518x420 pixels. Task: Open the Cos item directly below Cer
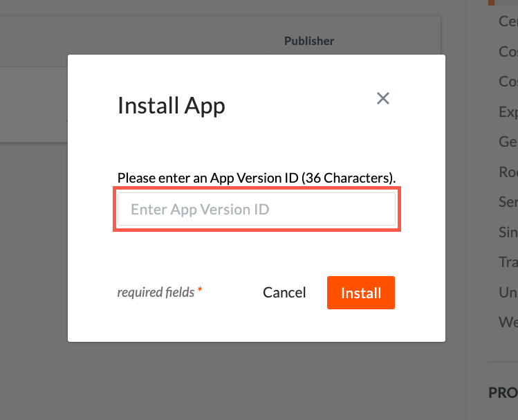click(508, 52)
